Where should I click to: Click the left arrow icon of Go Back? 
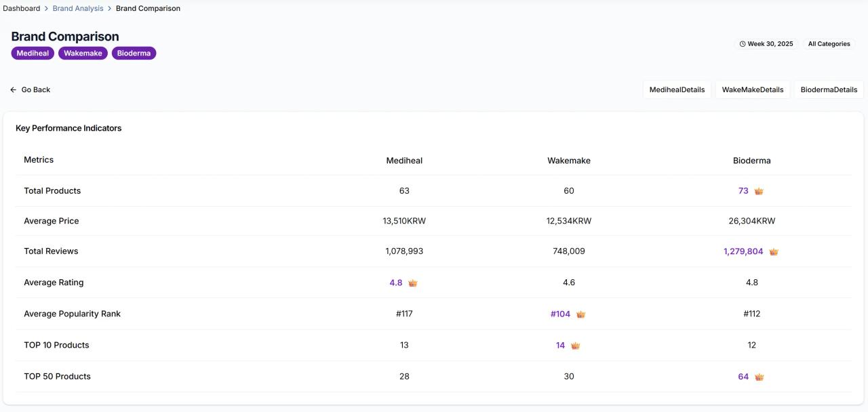coord(13,89)
